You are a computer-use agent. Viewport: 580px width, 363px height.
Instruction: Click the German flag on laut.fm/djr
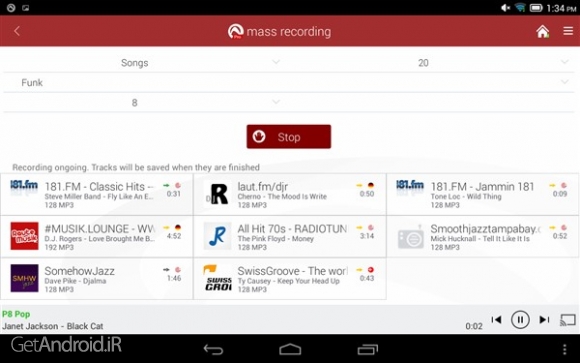pos(371,185)
